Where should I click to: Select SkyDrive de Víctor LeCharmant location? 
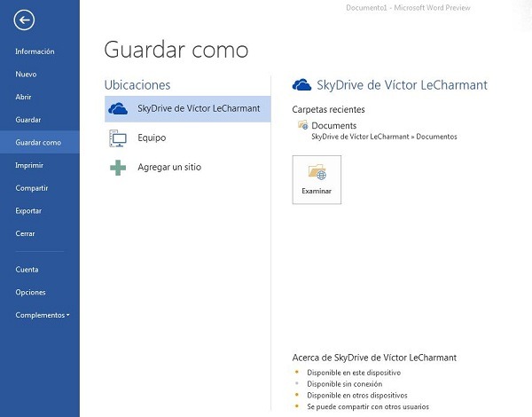[x=188, y=108]
